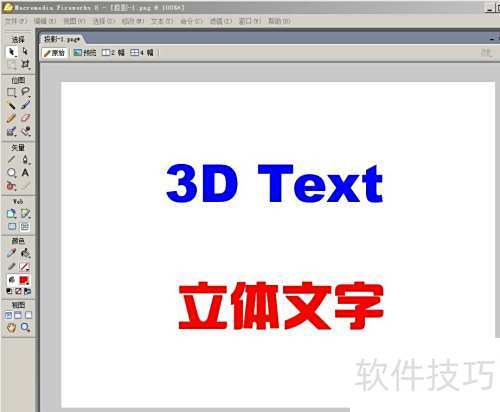Open the 选择 (Select) menu
The image size is (500, 412).
104,21
